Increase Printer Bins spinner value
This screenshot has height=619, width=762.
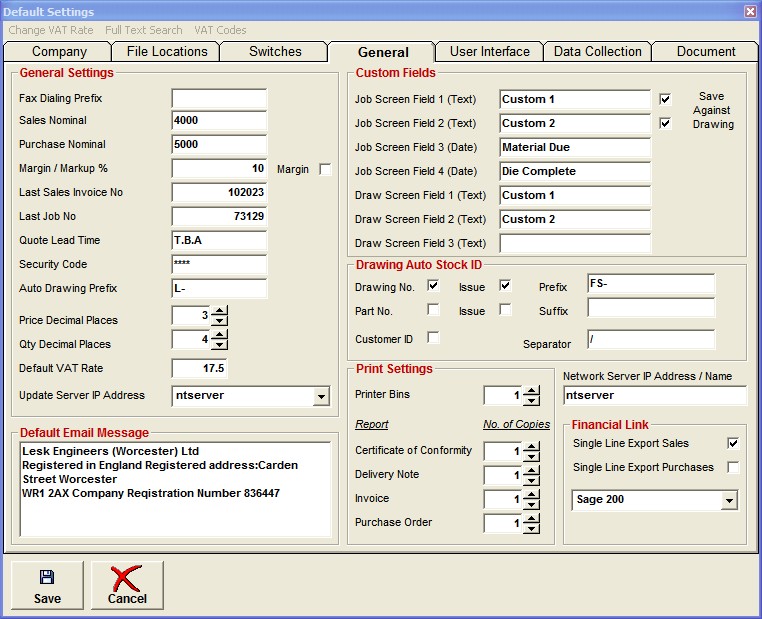point(532,390)
